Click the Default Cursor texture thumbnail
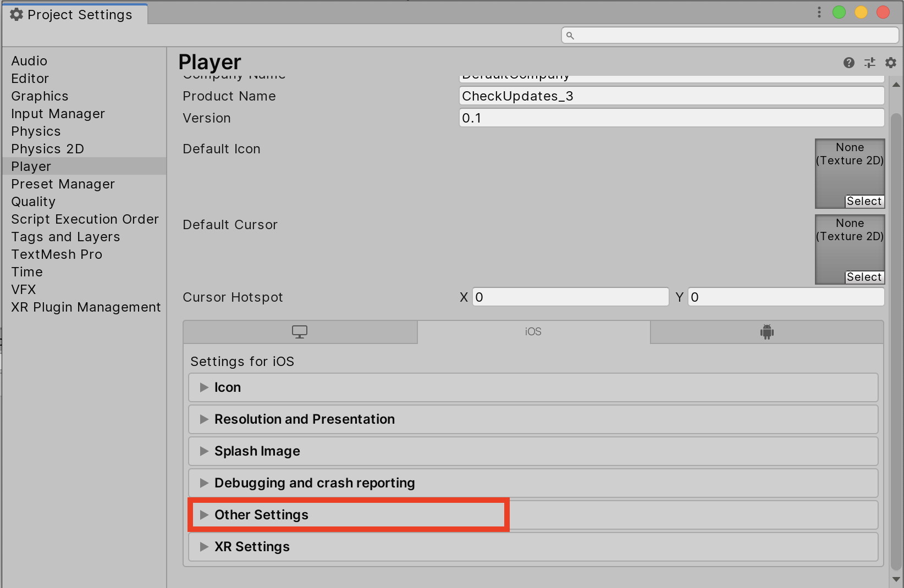904x588 pixels. pyautogui.click(x=850, y=249)
